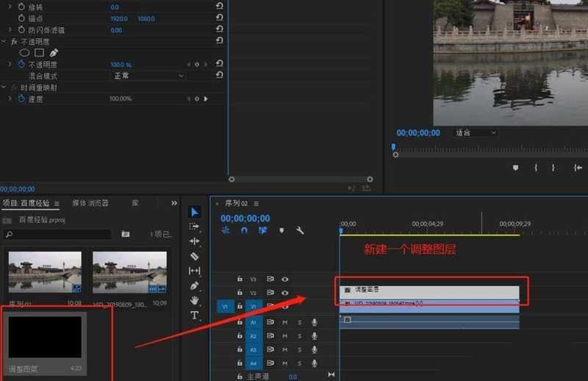588x381 pixels.
Task: Reset the 锚点 parameter
Action: (219, 18)
